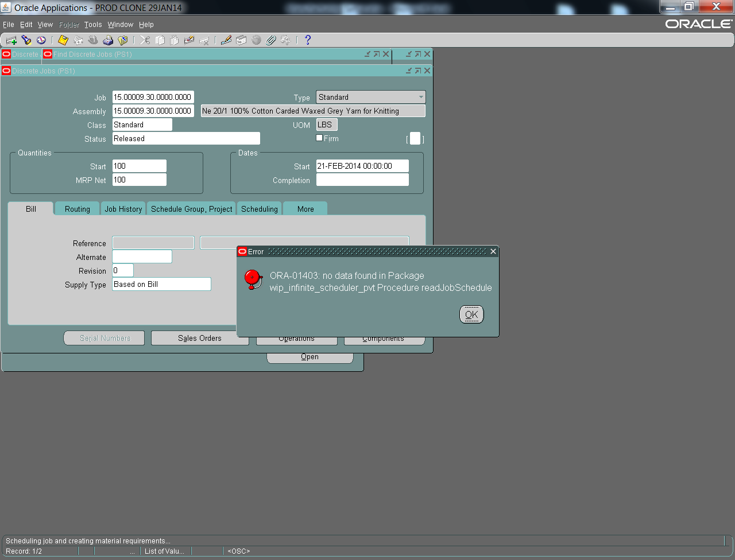The width and height of the screenshot is (735, 560).
Task: Click the Alternate field
Action: (x=142, y=256)
